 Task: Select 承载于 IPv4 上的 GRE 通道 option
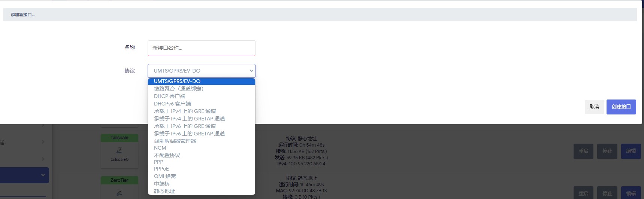point(202,111)
